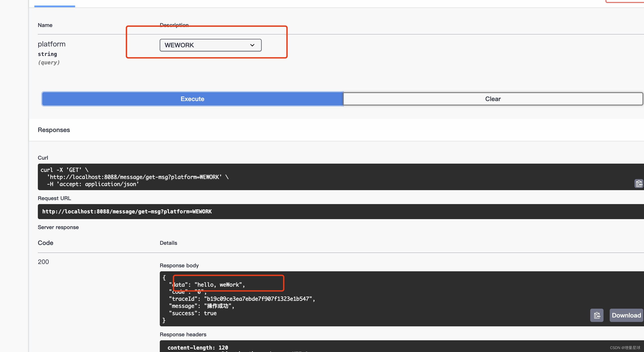Click the "hello, weWork" data value
Viewport: 644px width, 352px height.
coord(218,285)
